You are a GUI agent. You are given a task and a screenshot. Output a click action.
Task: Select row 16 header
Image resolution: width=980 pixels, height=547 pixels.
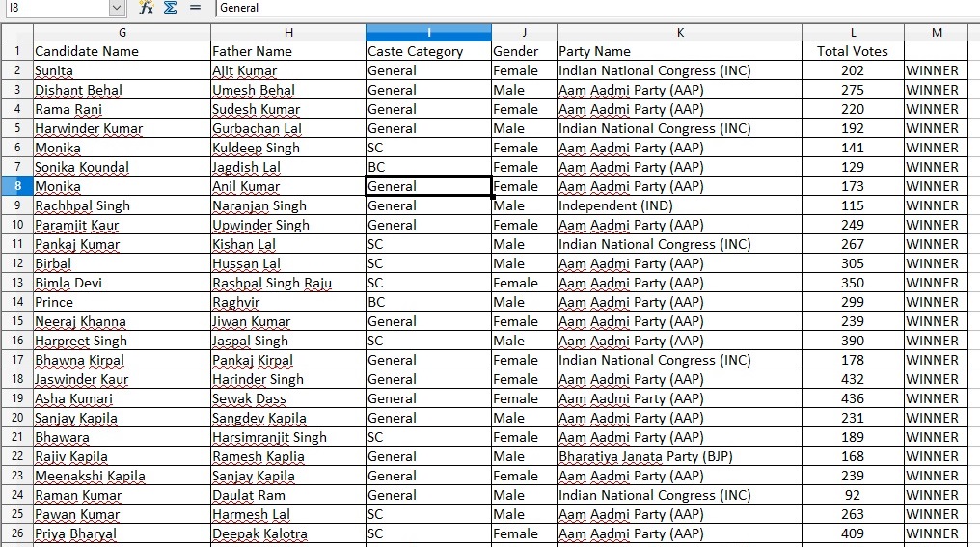(17, 341)
